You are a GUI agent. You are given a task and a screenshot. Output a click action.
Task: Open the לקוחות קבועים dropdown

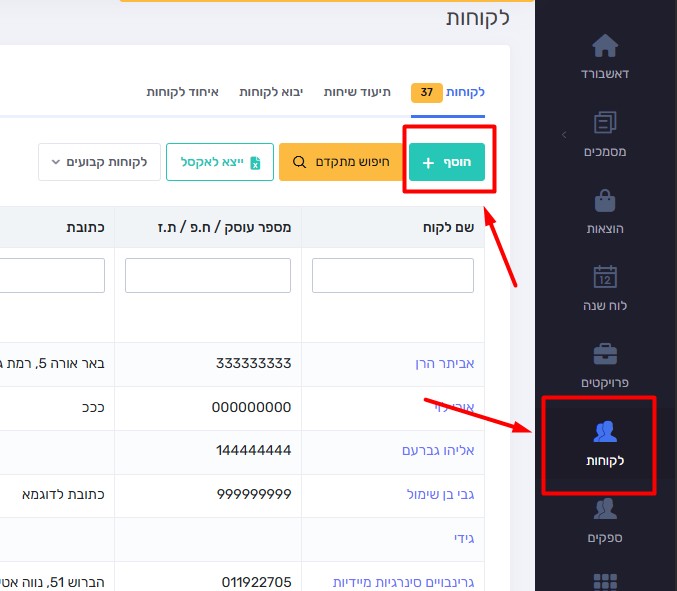click(99, 162)
